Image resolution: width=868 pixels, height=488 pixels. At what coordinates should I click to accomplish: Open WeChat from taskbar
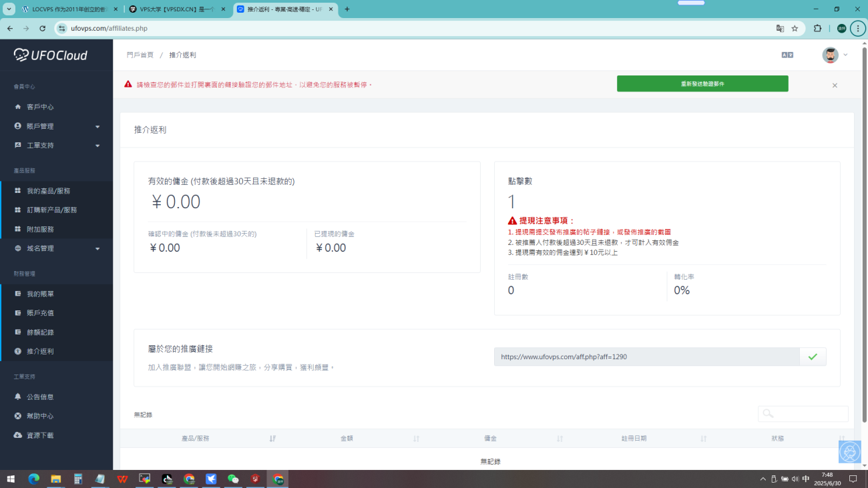pyautogui.click(x=233, y=479)
